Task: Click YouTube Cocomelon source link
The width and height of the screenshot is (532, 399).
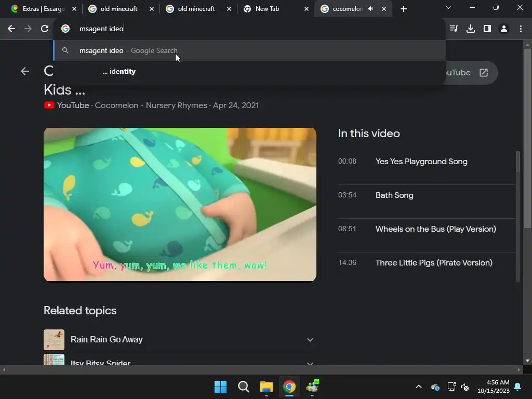Action: (151, 105)
